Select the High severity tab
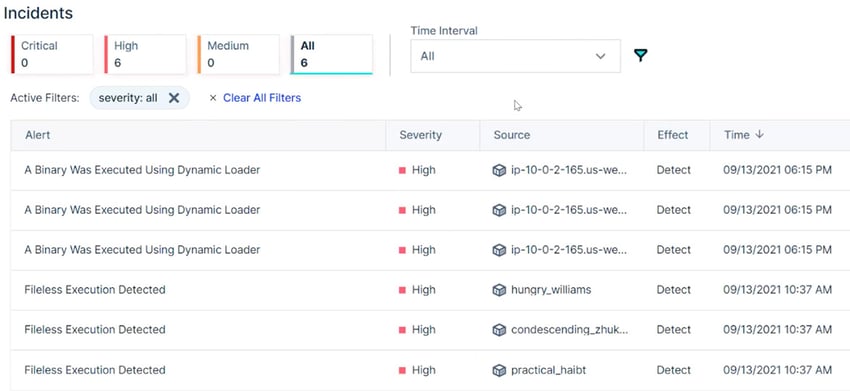 tap(145, 54)
